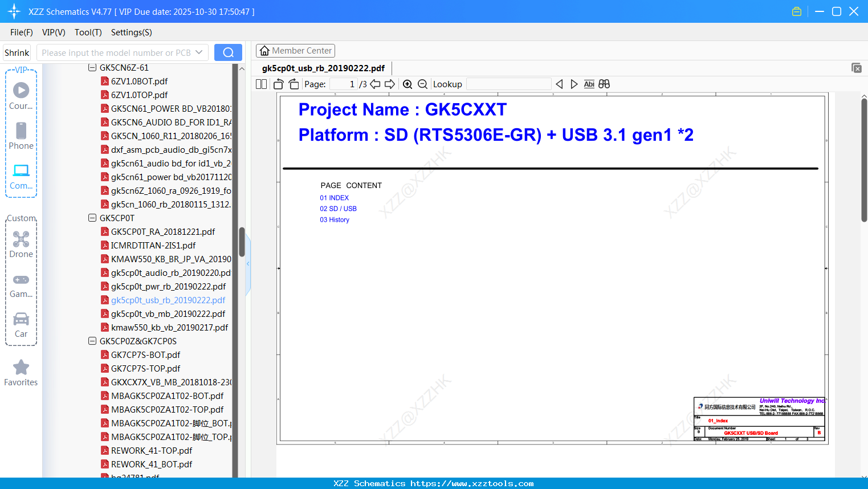Click the binoculars find icon
This screenshot has height=489, width=868.
(x=604, y=84)
